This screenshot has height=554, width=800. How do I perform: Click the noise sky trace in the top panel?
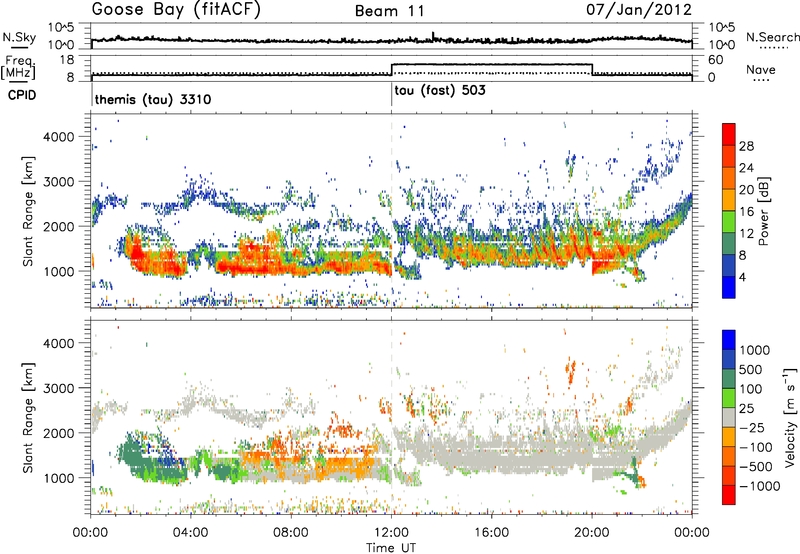click(x=391, y=40)
